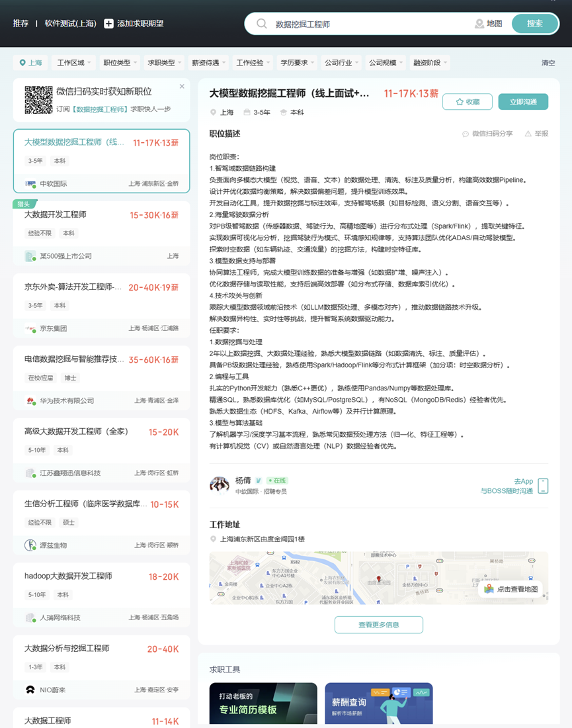The image size is (572, 728).
Task: Click 点击查看地图 map button
Action: coord(511,589)
